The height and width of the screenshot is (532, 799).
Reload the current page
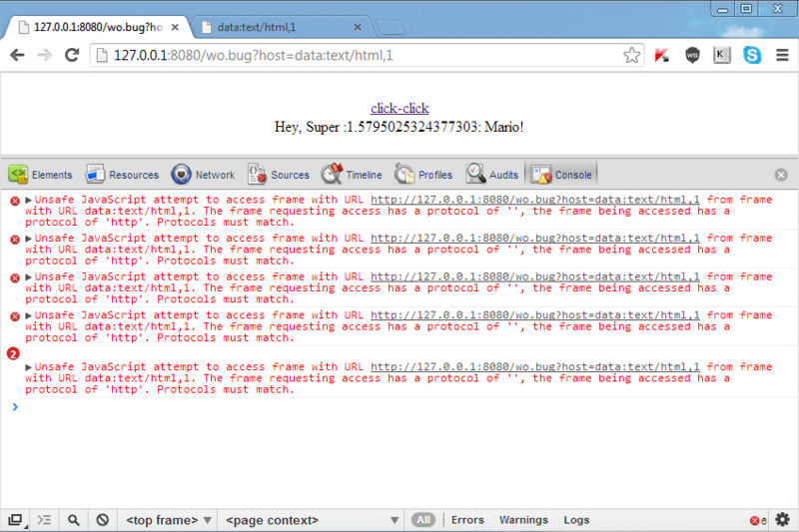click(72, 55)
